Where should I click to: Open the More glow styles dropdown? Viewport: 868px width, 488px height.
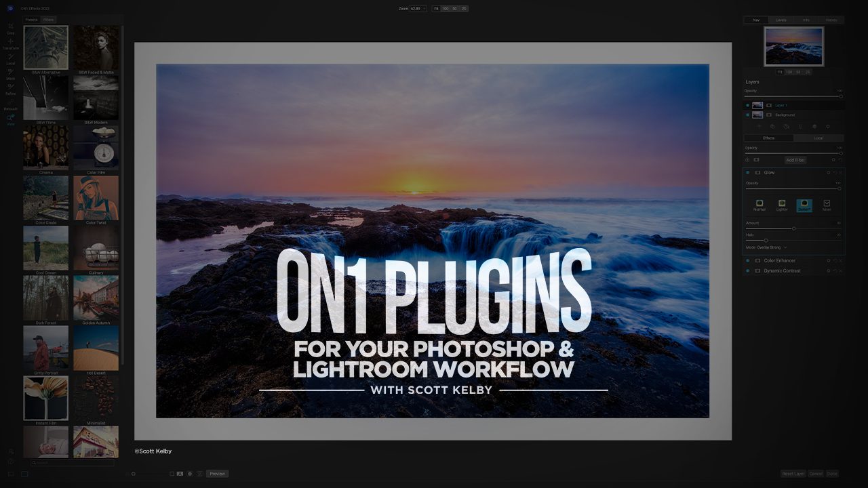tap(826, 204)
